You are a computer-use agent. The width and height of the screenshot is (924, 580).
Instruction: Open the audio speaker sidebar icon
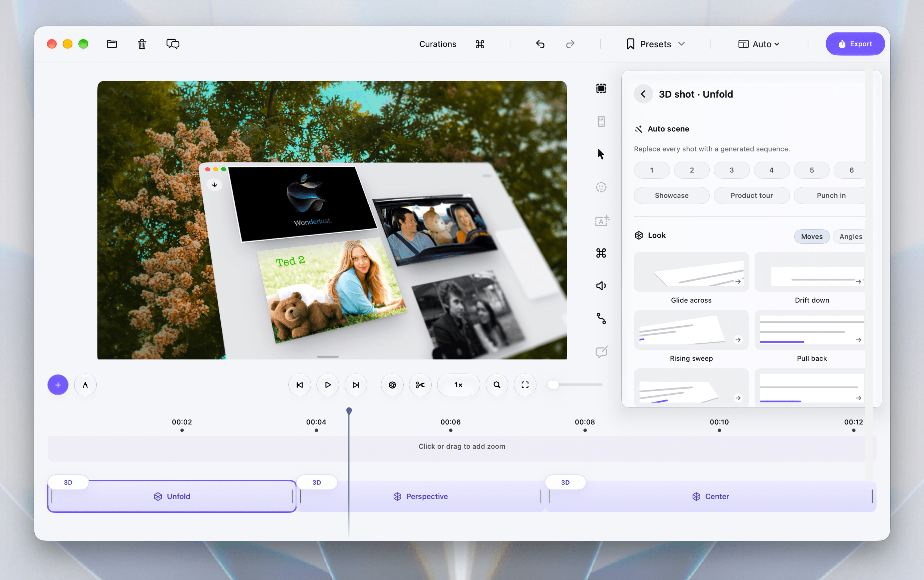tap(601, 286)
